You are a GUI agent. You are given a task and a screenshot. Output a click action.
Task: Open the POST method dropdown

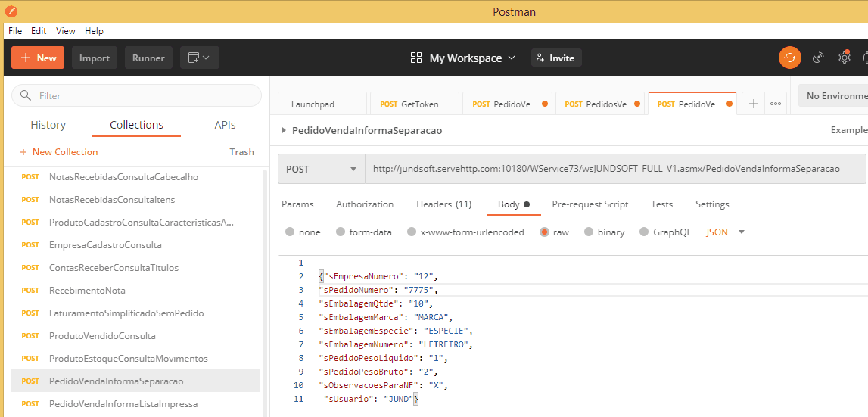pyautogui.click(x=321, y=169)
